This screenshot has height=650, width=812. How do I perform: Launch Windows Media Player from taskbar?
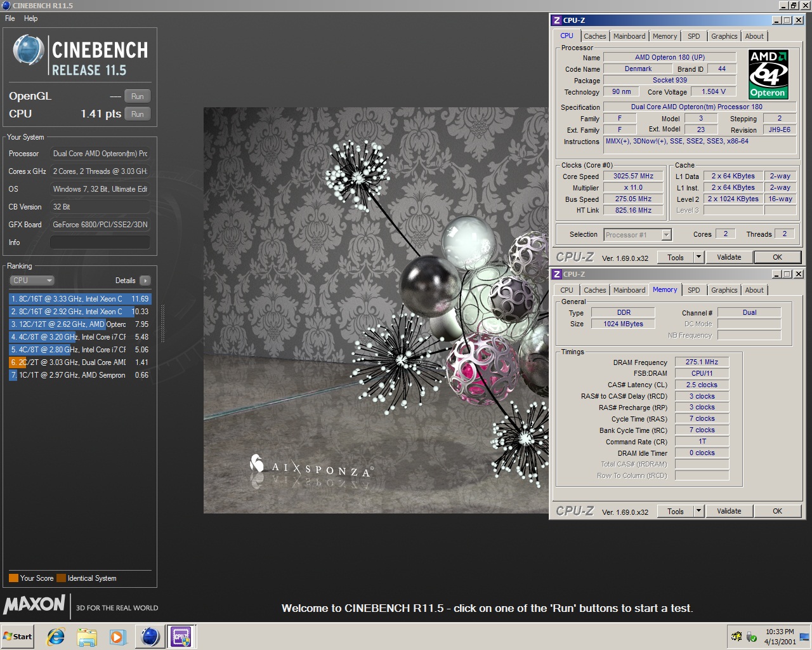coord(117,637)
